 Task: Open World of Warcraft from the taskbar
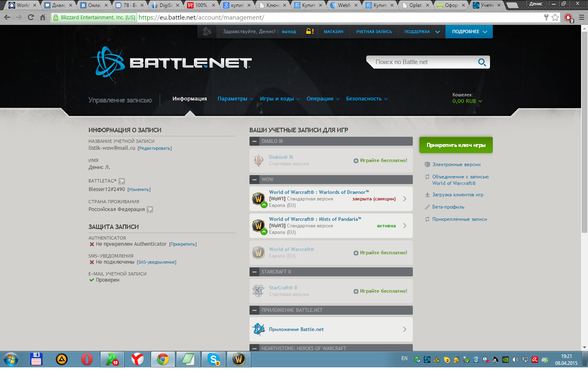(x=239, y=360)
